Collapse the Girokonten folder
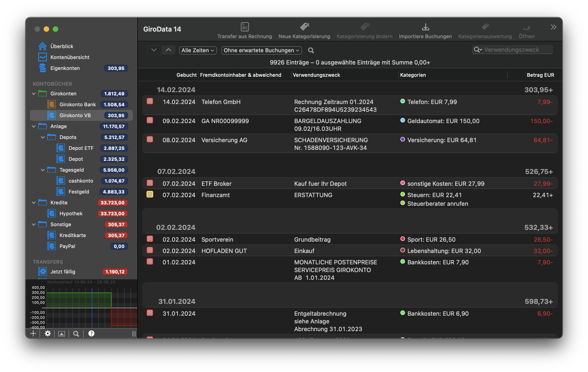The width and height of the screenshot is (588, 372). 33,94
